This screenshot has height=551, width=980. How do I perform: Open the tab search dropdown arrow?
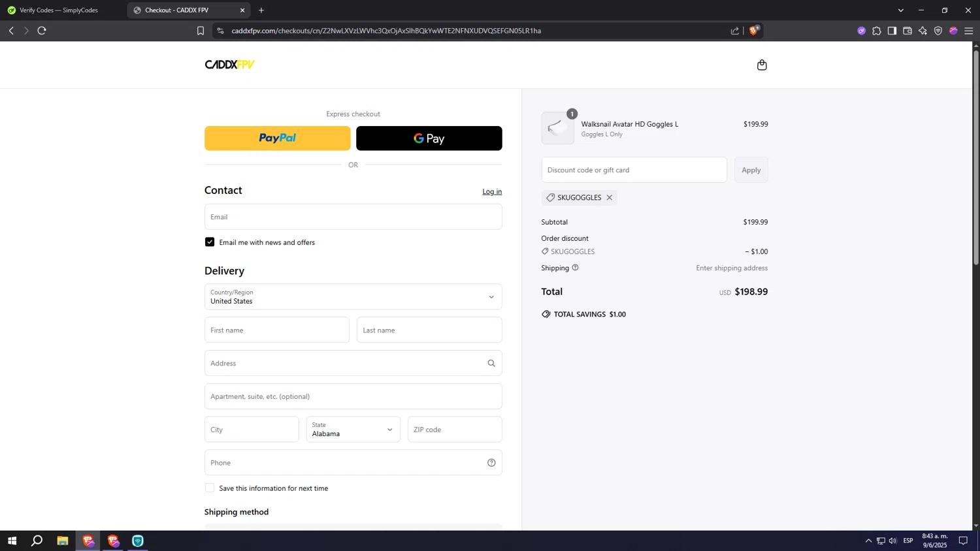point(901,10)
